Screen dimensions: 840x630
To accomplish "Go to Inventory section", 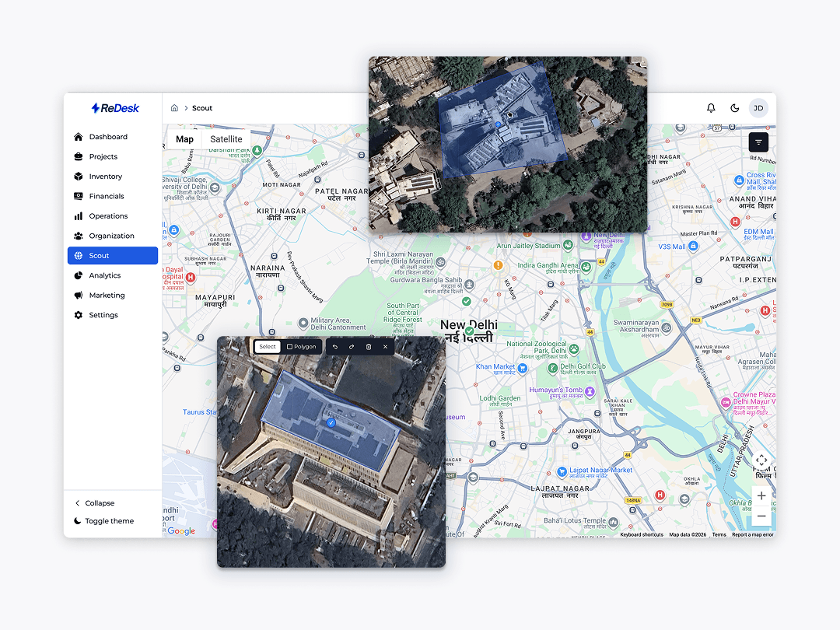I will click(x=113, y=177).
